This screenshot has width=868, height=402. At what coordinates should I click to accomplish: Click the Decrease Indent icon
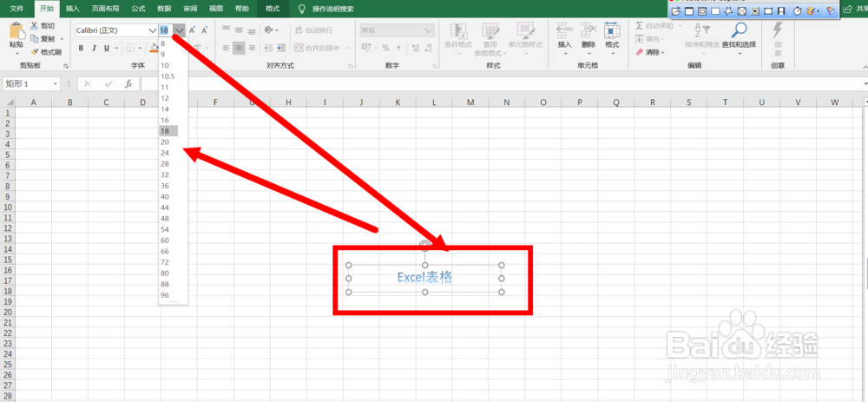pyautogui.click(x=268, y=48)
